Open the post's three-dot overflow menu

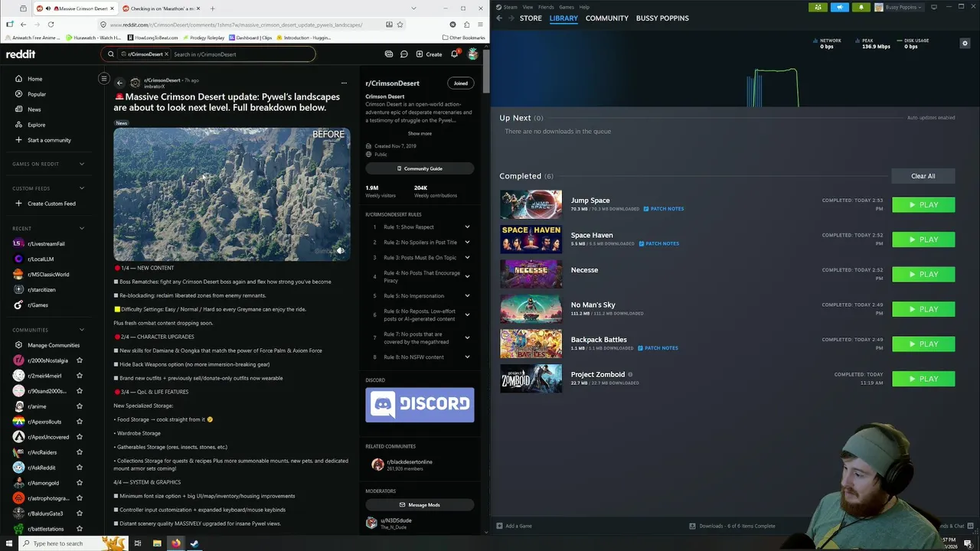pyautogui.click(x=344, y=83)
